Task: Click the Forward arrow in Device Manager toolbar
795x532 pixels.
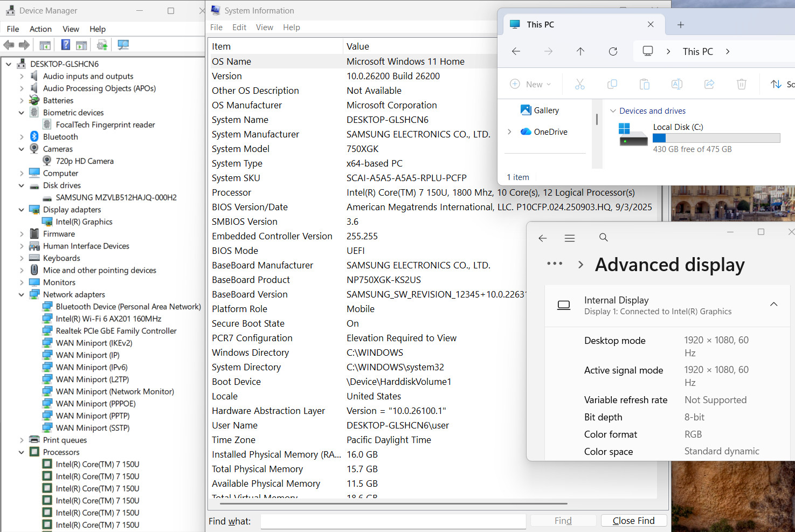Action: (24, 45)
